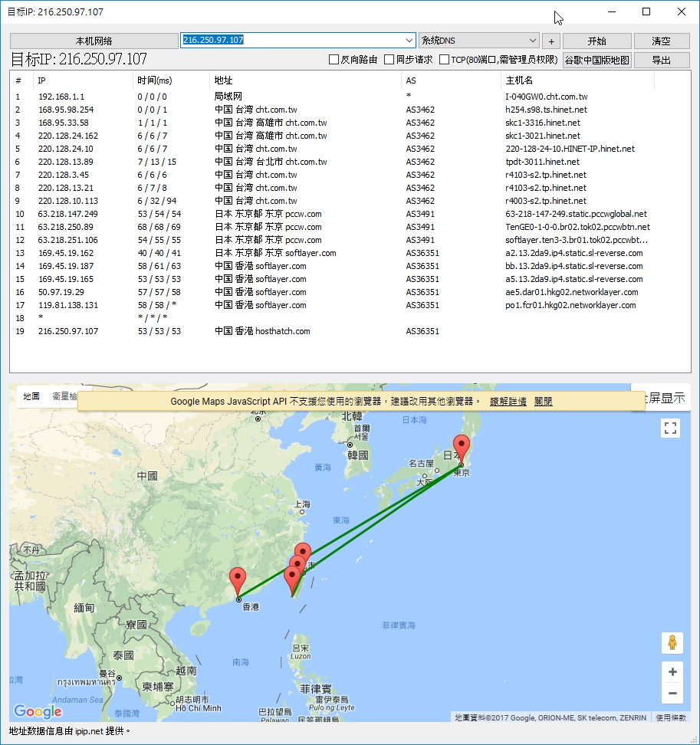Click the plus add DNS button
This screenshot has height=745, width=700.
[551, 41]
